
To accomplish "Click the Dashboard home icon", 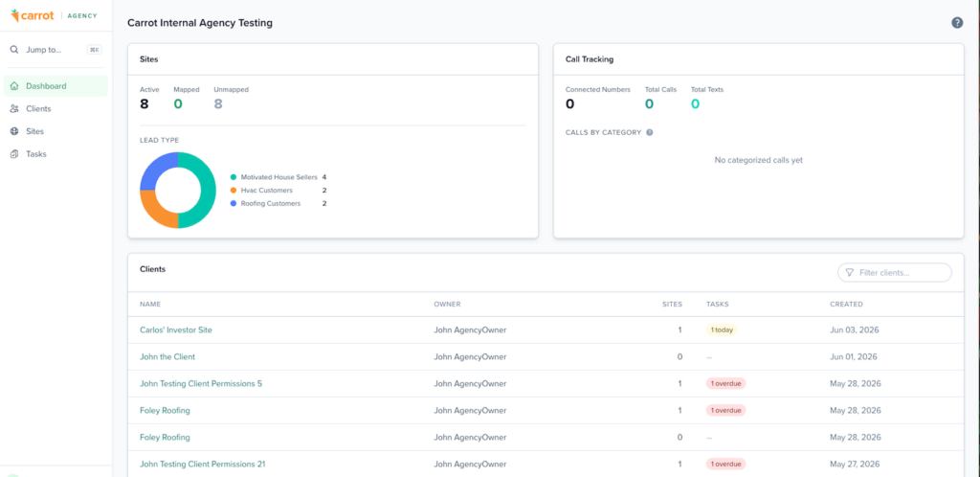I will pos(14,86).
